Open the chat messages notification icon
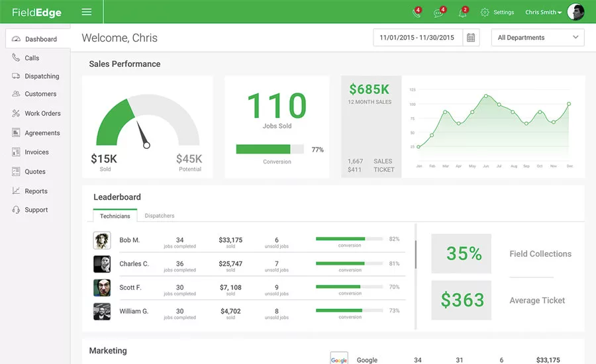The height and width of the screenshot is (364, 596). pos(439,13)
